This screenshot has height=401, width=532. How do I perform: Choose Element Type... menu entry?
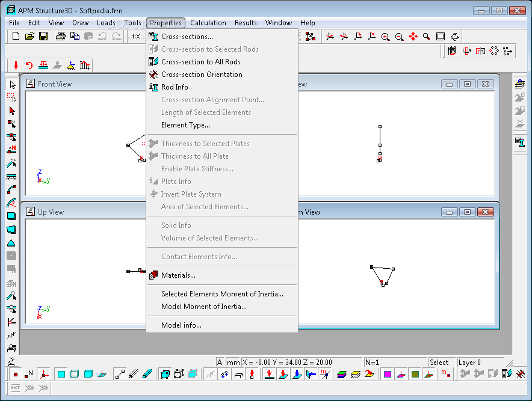point(222,125)
